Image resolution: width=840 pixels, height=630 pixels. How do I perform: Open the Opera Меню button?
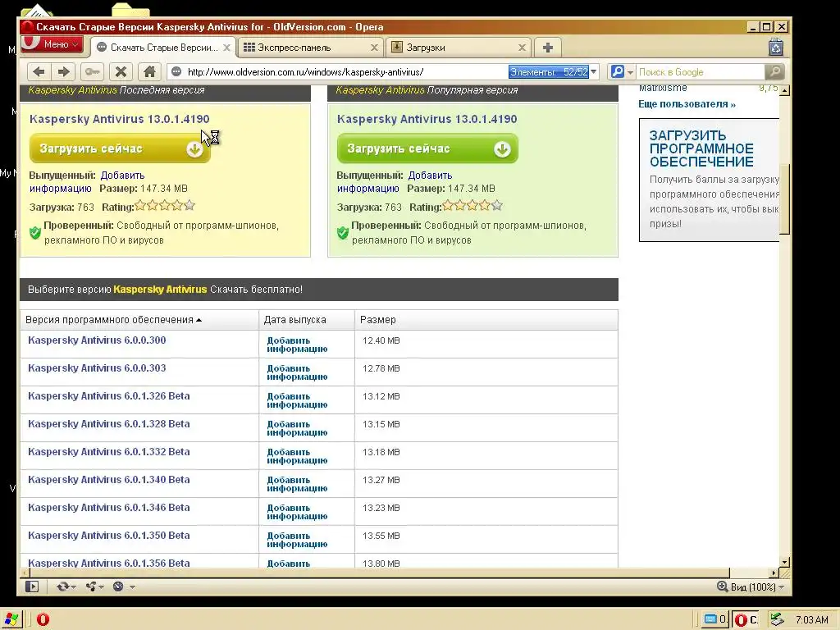point(52,44)
